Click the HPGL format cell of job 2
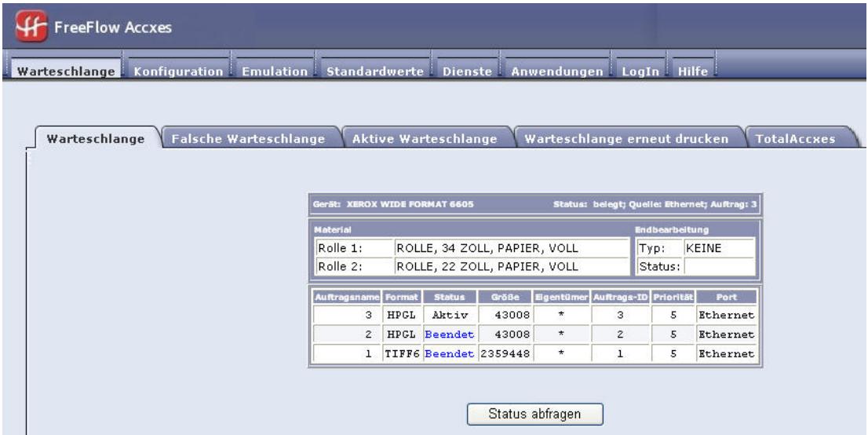 click(x=403, y=334)
